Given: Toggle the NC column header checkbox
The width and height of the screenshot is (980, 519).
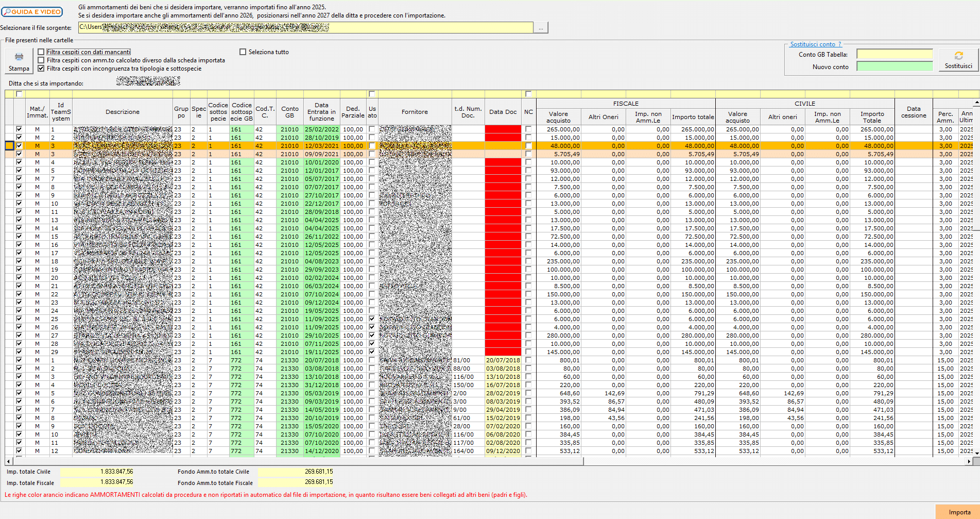Looking at the screenshot, I should pyautogui.click(x=528, y=94).
